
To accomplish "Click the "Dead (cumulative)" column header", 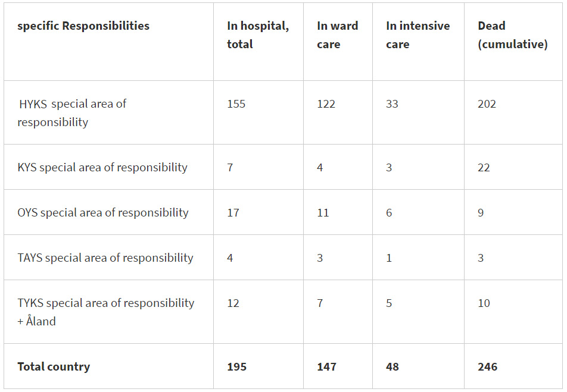I will [512, 35].
